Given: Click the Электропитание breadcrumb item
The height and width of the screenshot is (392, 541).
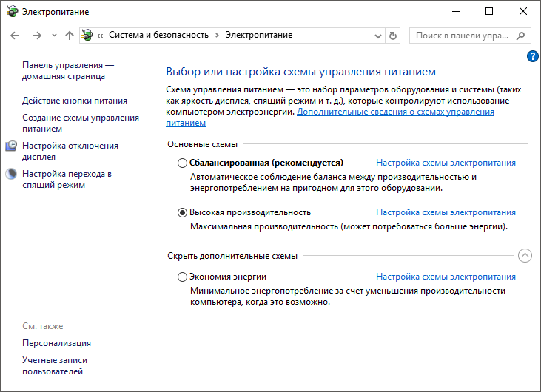Looking at the screenshot, I should click(x=259, y=35).
